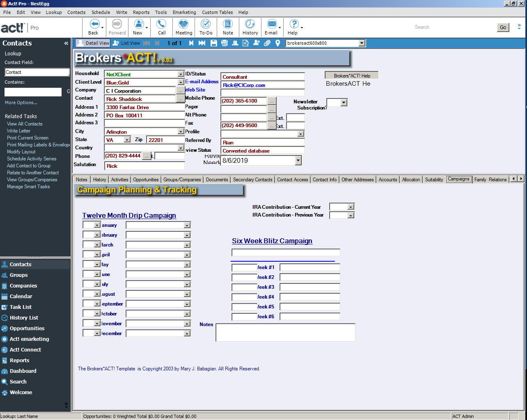
Task: Click View All Contacts link
Action: pos(25,124)
